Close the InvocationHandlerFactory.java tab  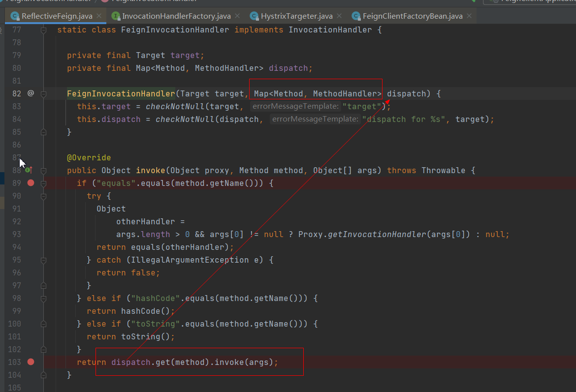[x=237, y=16]
